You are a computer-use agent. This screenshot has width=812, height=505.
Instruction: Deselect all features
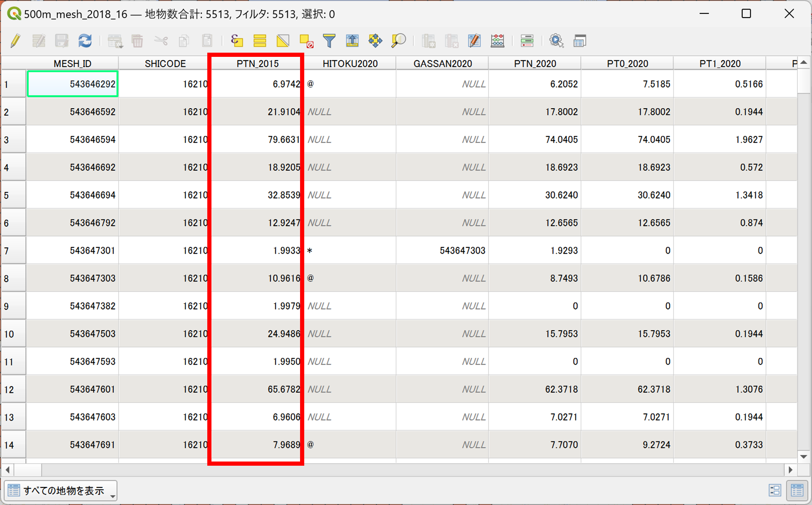[306, 41]
